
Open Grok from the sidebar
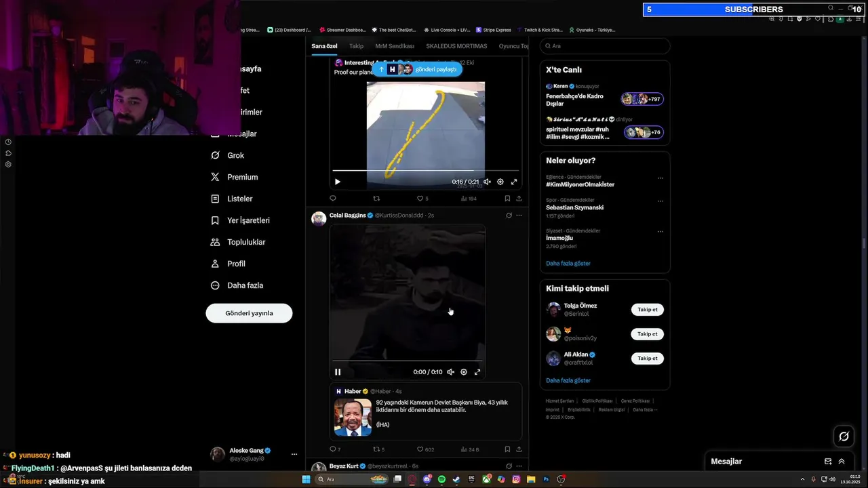click(x=228, y=155)
